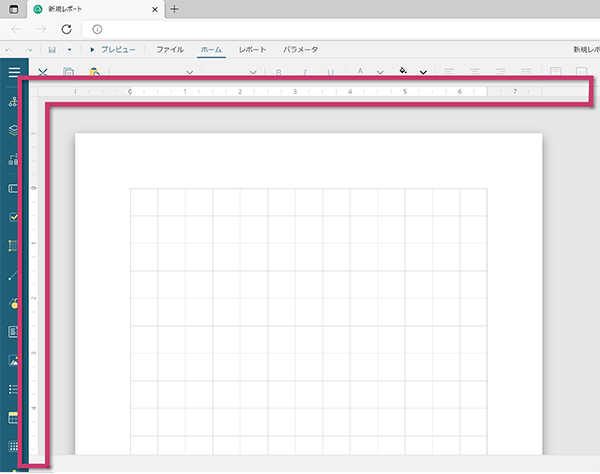Image resolution: width=600 pixels, height=474 pixels.
Task: Open the save options dropdown arrow
Action: coord(69,49)
